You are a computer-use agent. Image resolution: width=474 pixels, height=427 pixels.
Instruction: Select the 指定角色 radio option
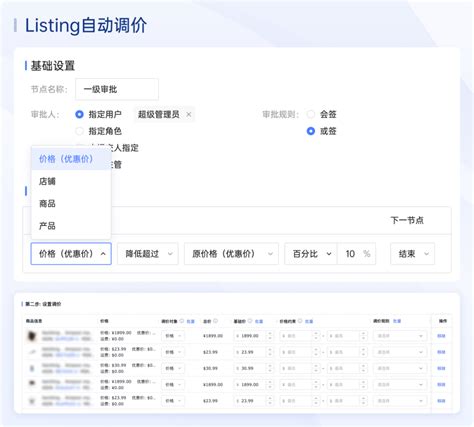(79, 131)
